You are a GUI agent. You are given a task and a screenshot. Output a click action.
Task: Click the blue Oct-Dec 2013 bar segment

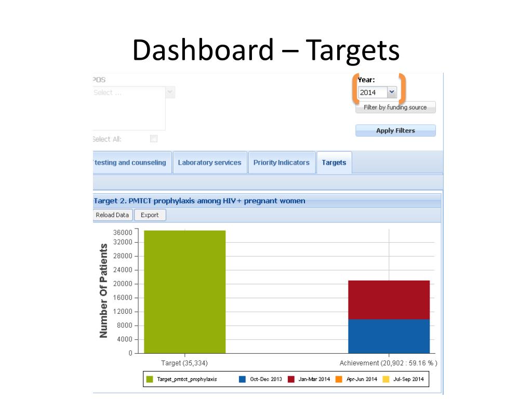click(x=389, y=336)
